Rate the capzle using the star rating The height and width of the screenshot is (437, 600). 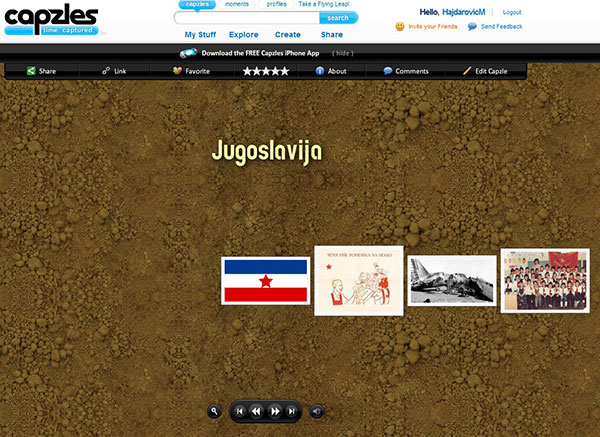(x=266, y=71)
